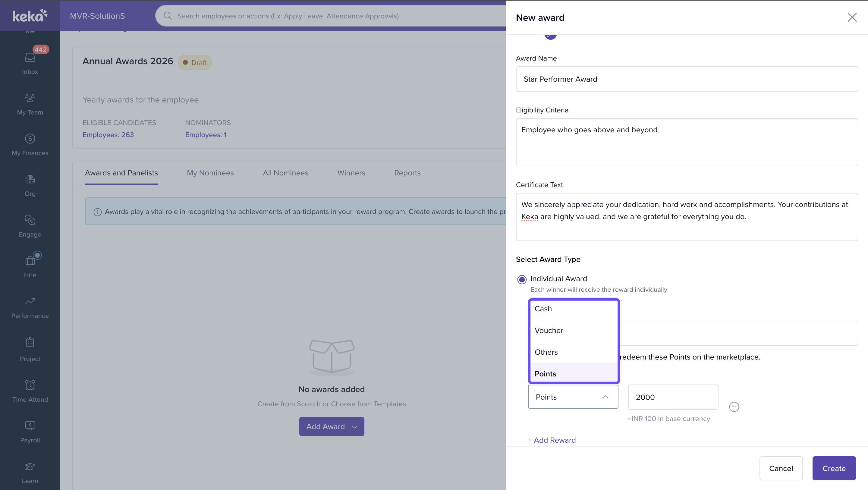
Task: Click the Keka logo
Action: click(30, 15)
